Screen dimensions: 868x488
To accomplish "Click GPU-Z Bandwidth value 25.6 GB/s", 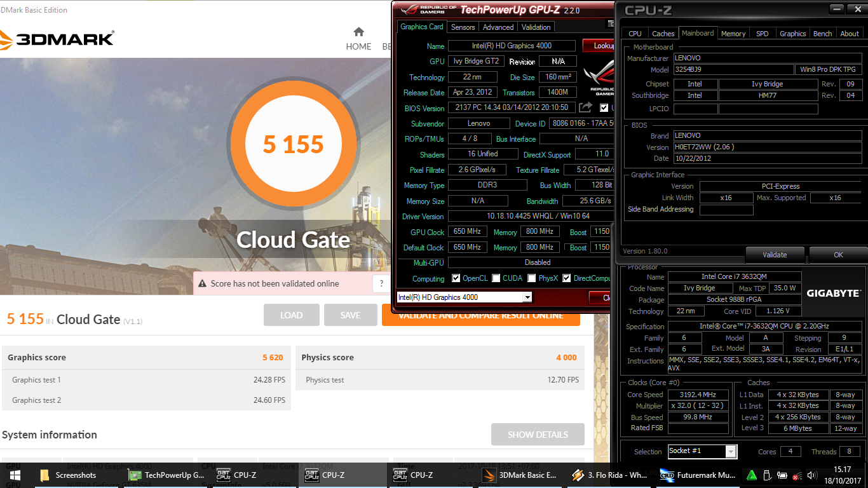I will pyautogui.click(x=588, y=201).
